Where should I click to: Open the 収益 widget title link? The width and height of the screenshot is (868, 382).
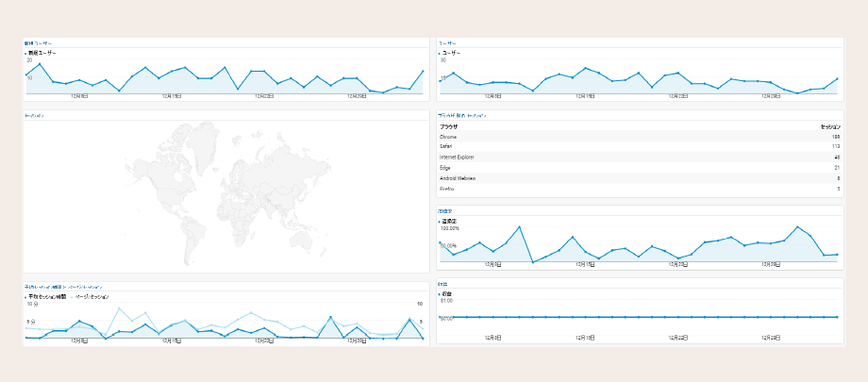coord(442,283)
